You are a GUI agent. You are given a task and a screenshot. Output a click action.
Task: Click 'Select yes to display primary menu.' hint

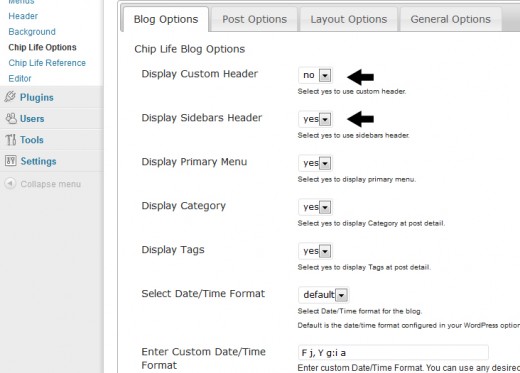coord(357,179)
